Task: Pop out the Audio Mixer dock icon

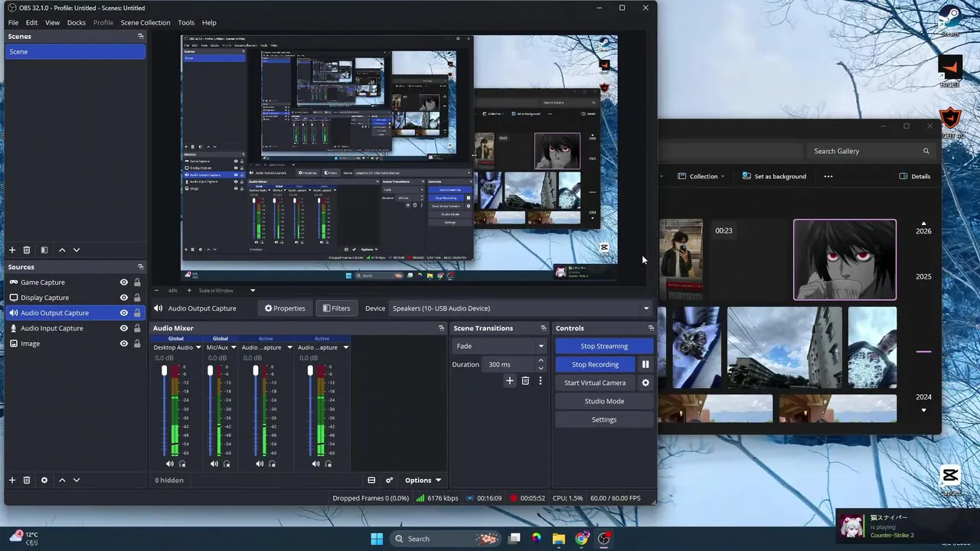Action: [x=441, y=328]
